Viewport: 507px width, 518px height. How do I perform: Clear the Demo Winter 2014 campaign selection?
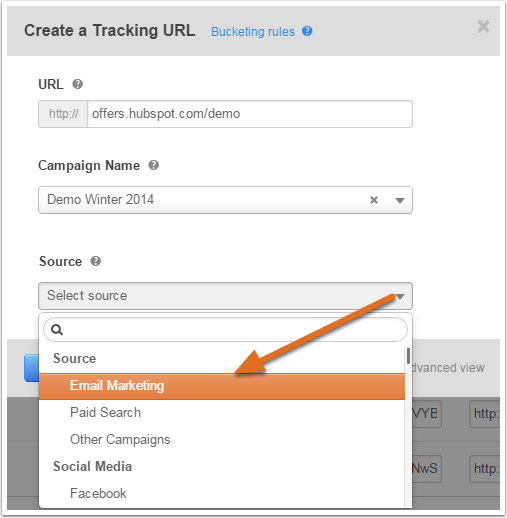pyautogui.click(x=374, y=200)
